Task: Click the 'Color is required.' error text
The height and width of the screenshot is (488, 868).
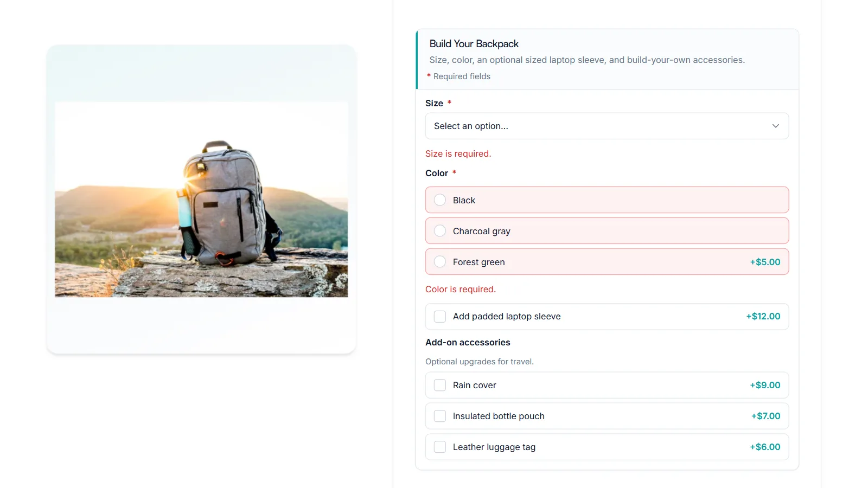Action: pyautogui.click(x=461, y=289)
